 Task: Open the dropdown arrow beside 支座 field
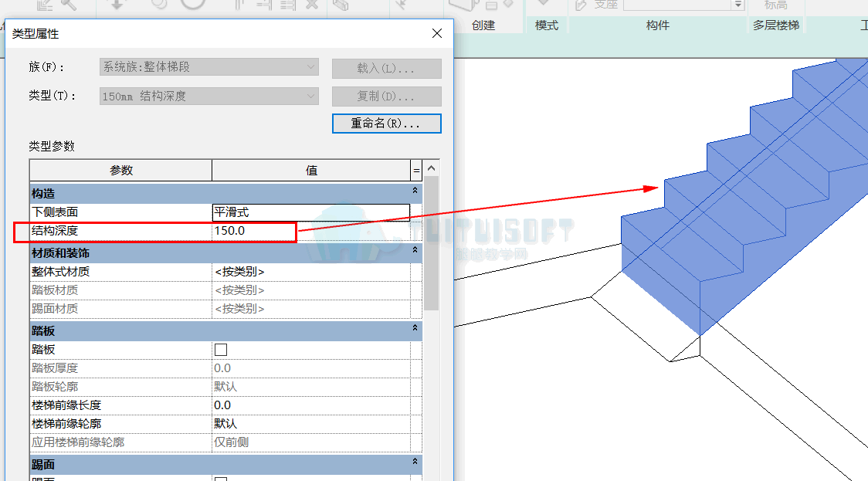[x=738, y=5]
